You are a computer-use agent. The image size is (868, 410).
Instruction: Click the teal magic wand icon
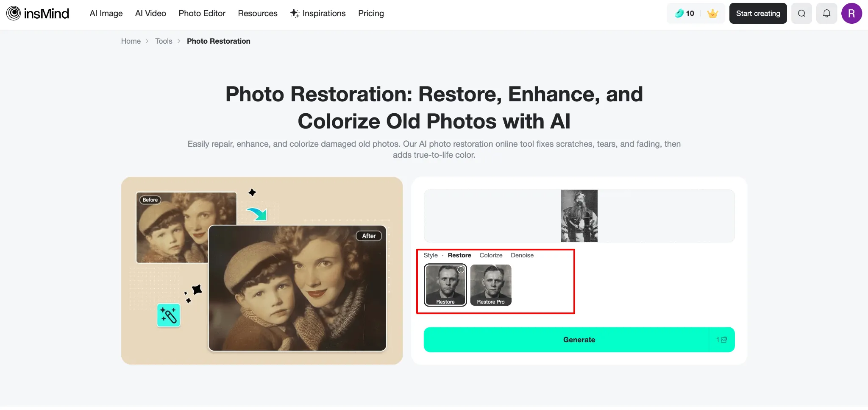coord(169,315)
